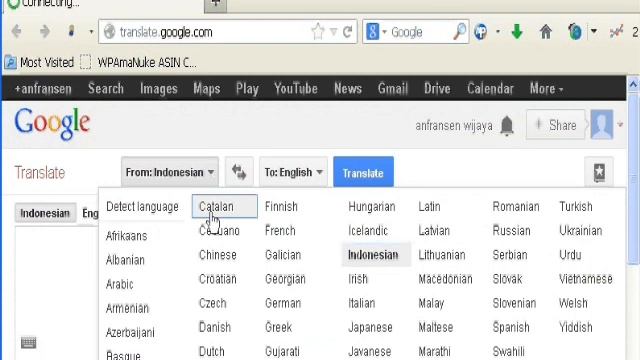Select Latin from the language list

coord(429,207)
